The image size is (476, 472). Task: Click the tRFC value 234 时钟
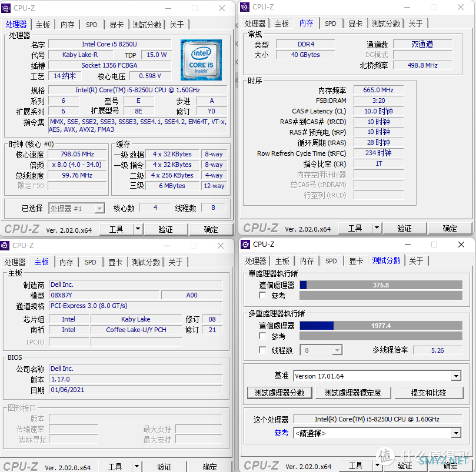coord(378,153)
